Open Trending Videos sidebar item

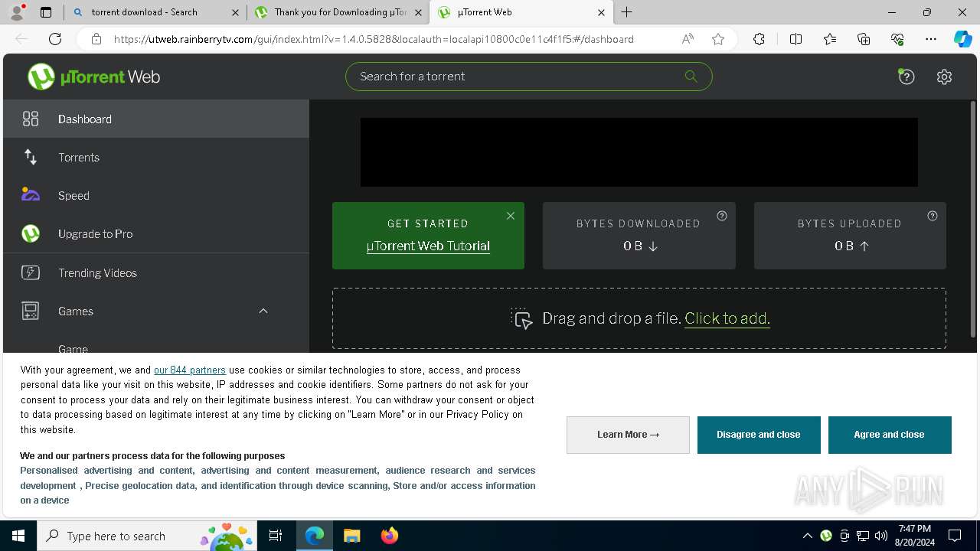pos(156,272)
